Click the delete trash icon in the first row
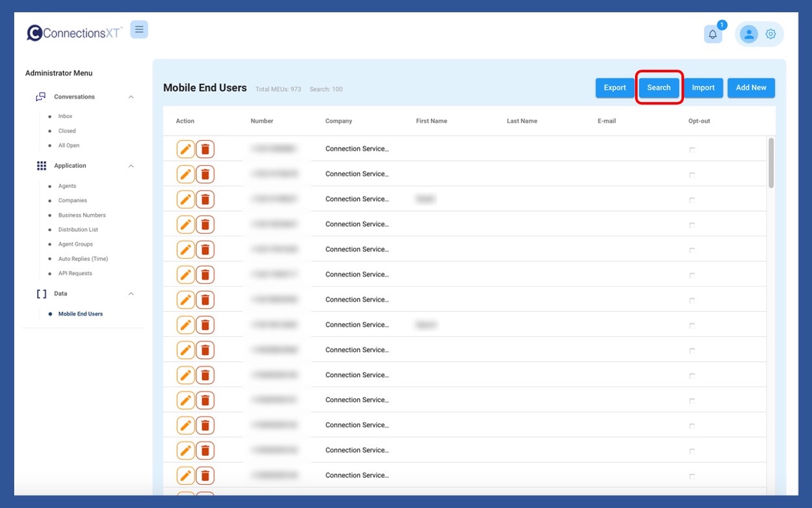The image size is (812, 508). pos(205,149)
